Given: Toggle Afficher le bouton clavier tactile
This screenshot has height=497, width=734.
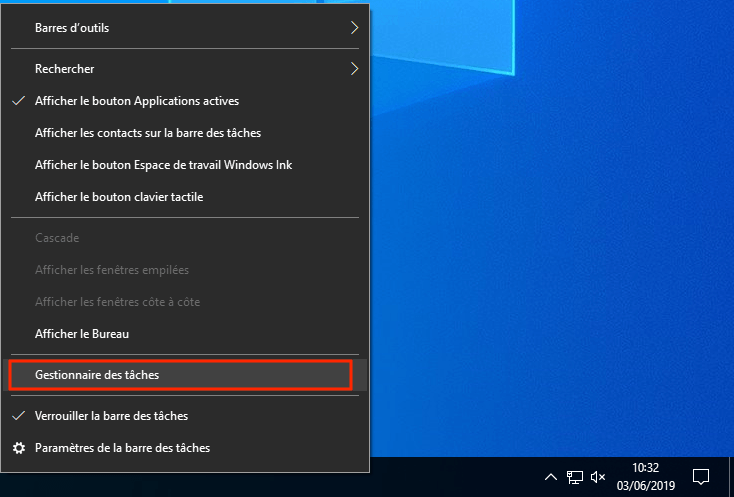Looking at the screenshot, I should pyautogui.click(x=118, y=197).
